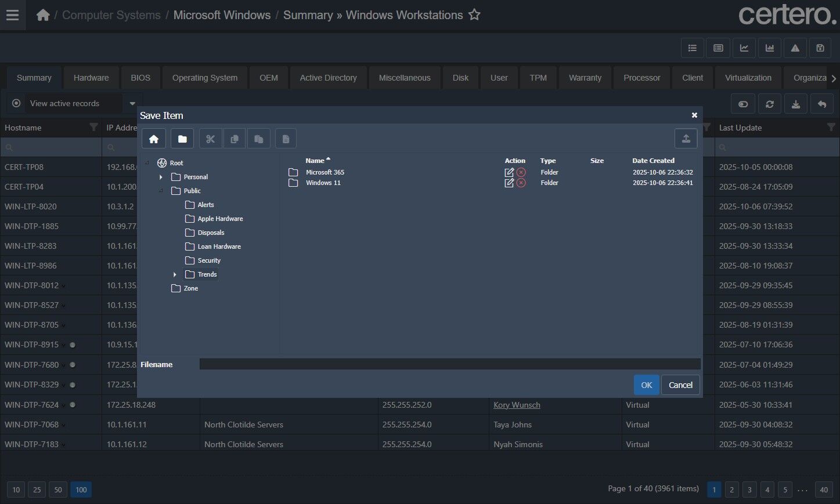Open the line chart view icon
840x504 pixels.
point(744,48)
